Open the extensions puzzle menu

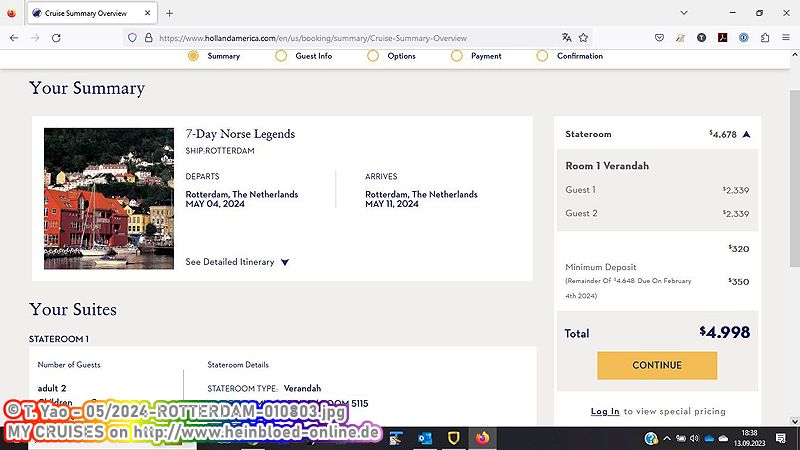(765, 37)
